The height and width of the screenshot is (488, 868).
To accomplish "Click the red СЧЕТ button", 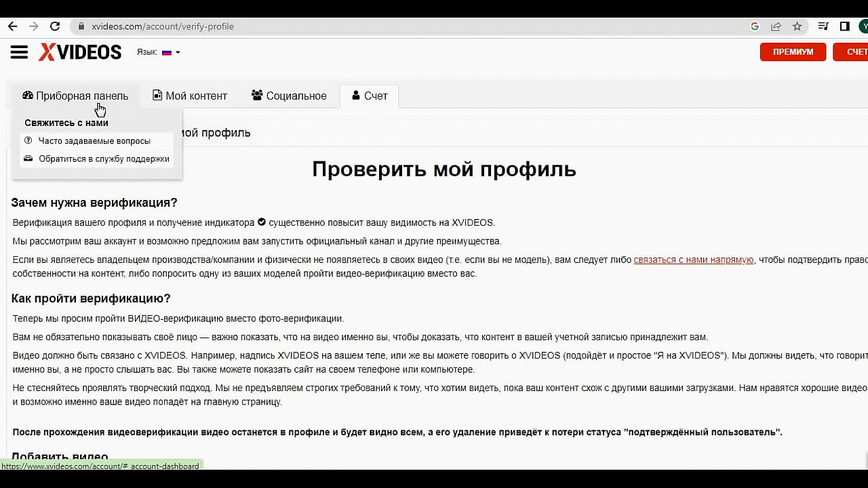I will pyautogui.click(x=850, y=52).
